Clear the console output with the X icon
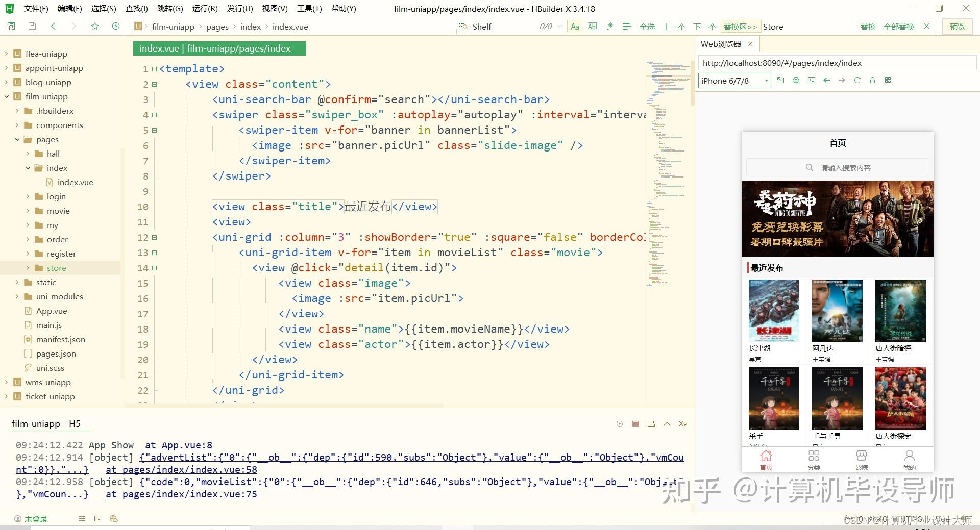The height and width of the screenshot is (530, 980). coord(682,424)
